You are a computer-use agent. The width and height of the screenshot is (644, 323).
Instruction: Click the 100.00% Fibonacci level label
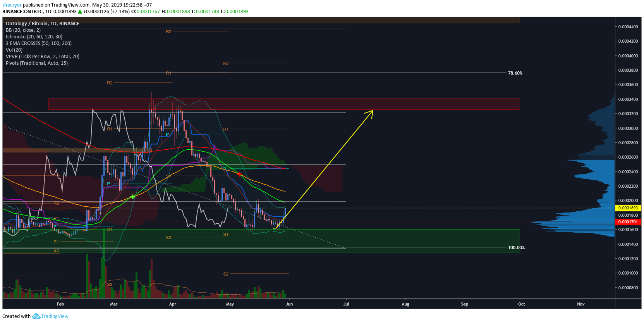tap(516, 247)
